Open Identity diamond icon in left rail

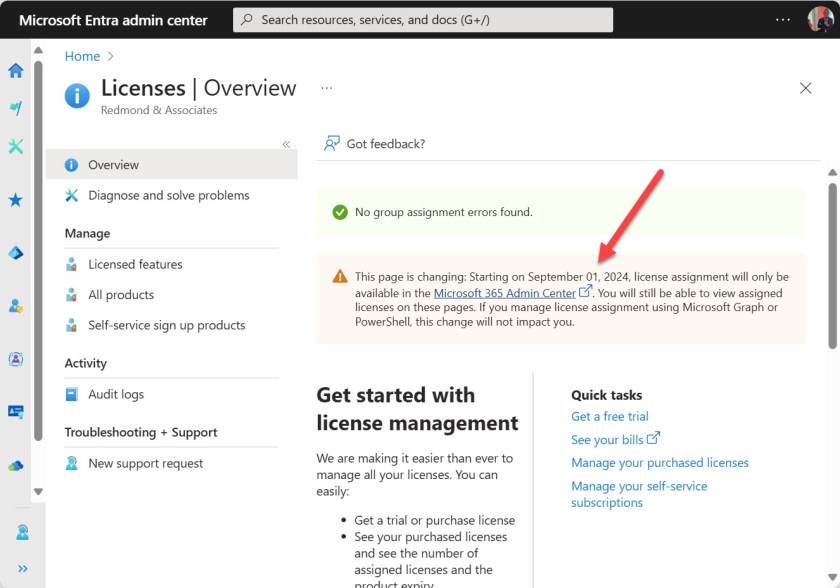click(x=16, y=252)
